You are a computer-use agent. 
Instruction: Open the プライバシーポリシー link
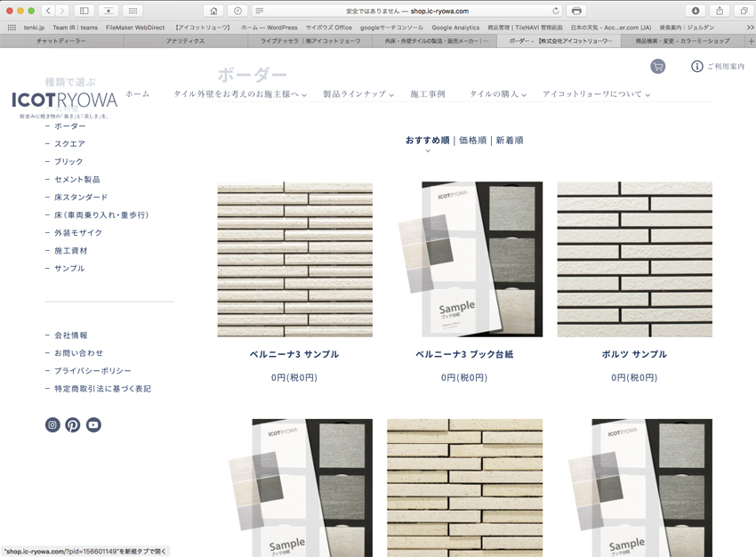pos(92,371)
